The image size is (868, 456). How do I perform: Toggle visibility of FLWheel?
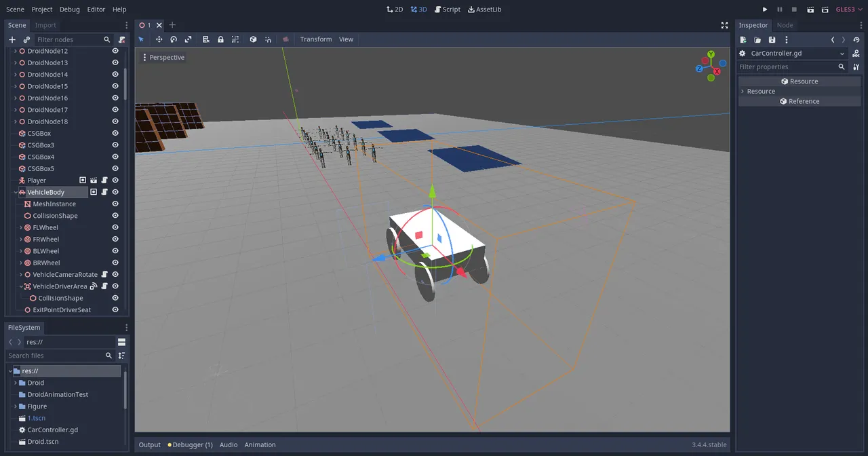coord(115,227)
